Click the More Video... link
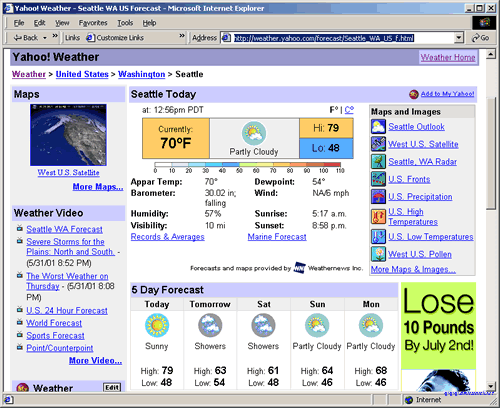This screenshot has width=500, height=408. coord(96,360)
